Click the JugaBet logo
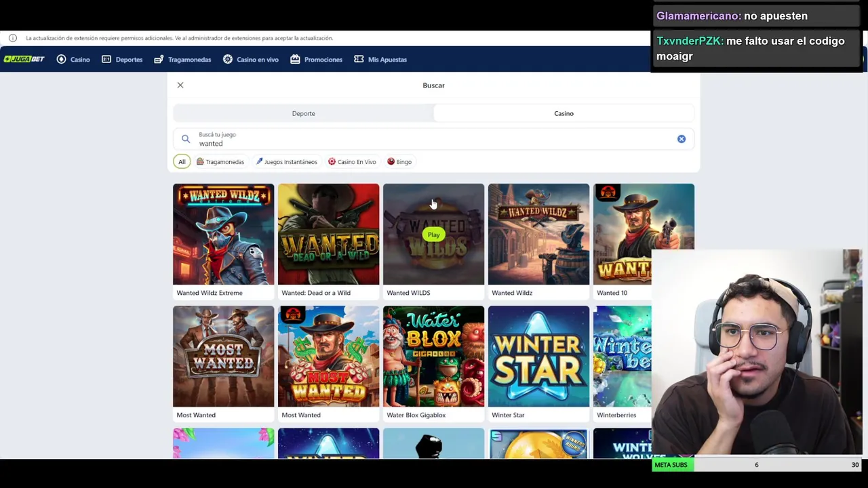Image resolution: width=868 pixels, height=488 pixels. [x=24, y=59]
